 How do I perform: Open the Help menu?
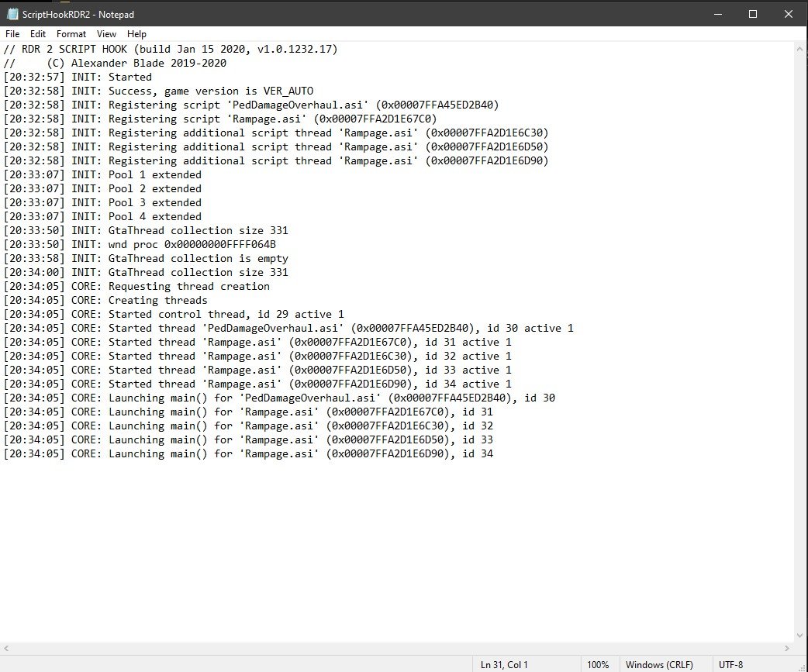coord(136,34)
